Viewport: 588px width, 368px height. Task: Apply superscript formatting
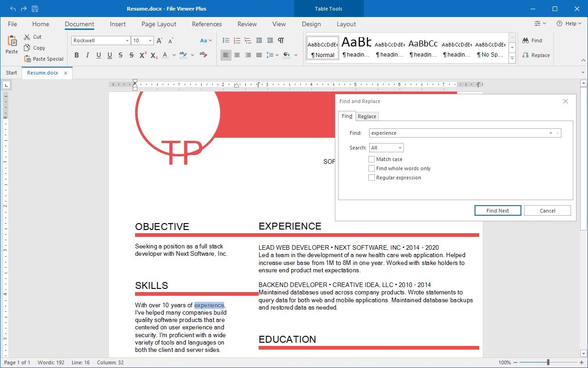tap(143, 55)
